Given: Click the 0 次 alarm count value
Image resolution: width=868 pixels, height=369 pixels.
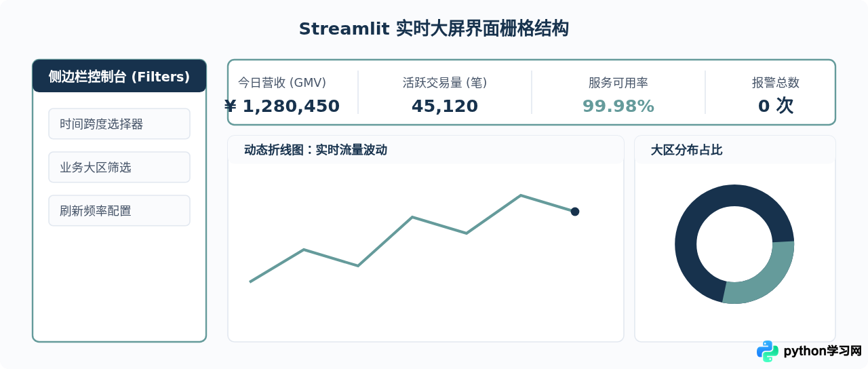Looking at the screenshot, I should [x=776, y=106].
